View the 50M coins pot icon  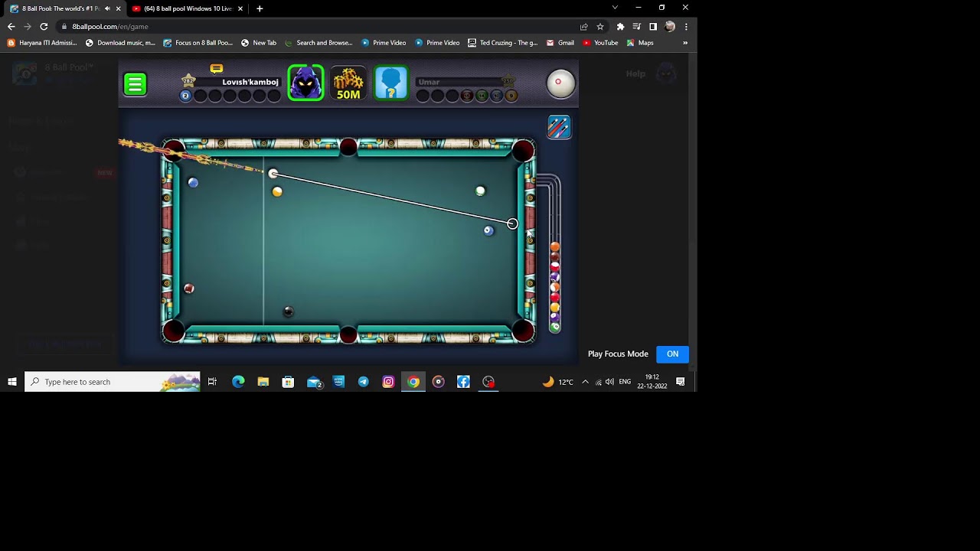(x=348, y=83)
